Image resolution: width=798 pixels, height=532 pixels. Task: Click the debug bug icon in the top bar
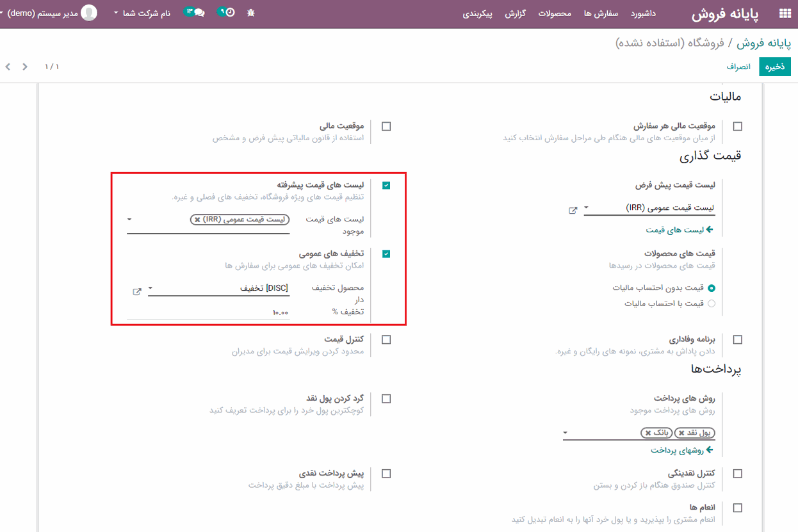coord(250,13)
